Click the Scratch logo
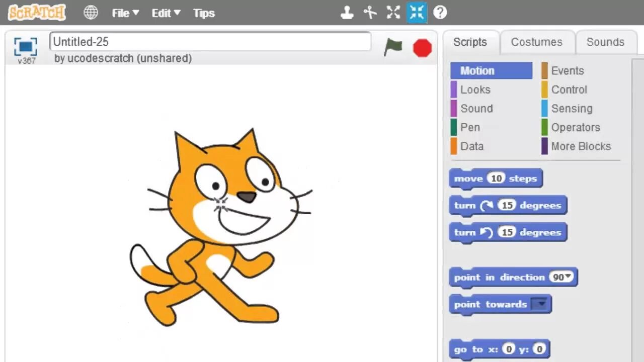Viewport: 644px width, 362px height. click(x=37, y=13)
